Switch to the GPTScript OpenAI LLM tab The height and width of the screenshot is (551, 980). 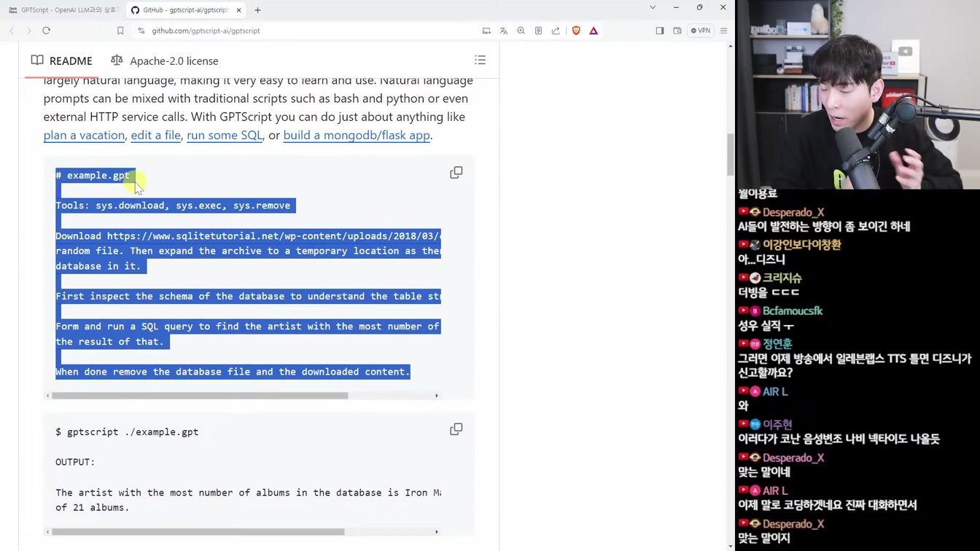[x=63, y=10]
